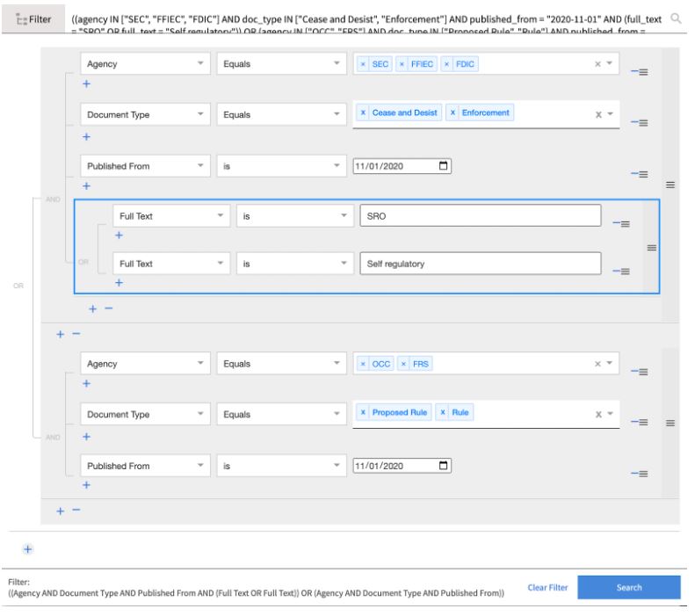The image size is (695, 616).
Task: Remove the Proposed Rule tag
Action: 363,412
